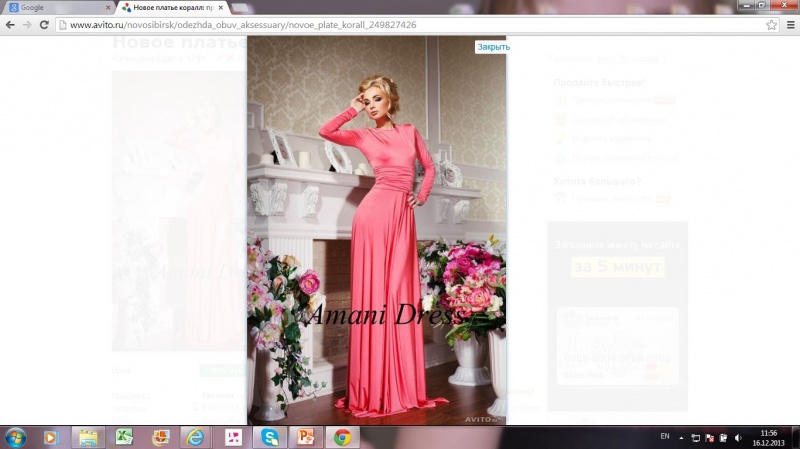The width and height of the screenshot is (800, 449).
Task: Open the EN language switcher
Action: click(x=665, y=437)
